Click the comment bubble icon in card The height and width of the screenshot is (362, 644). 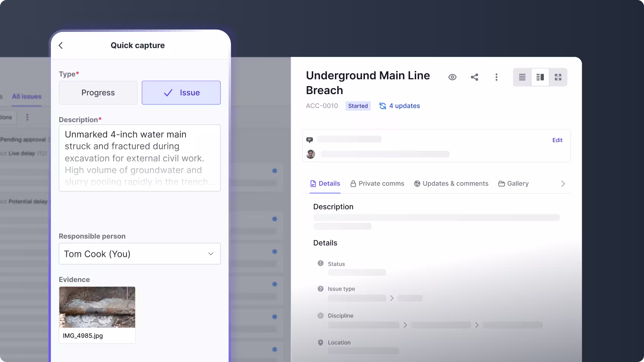click(x=309, y=140)
